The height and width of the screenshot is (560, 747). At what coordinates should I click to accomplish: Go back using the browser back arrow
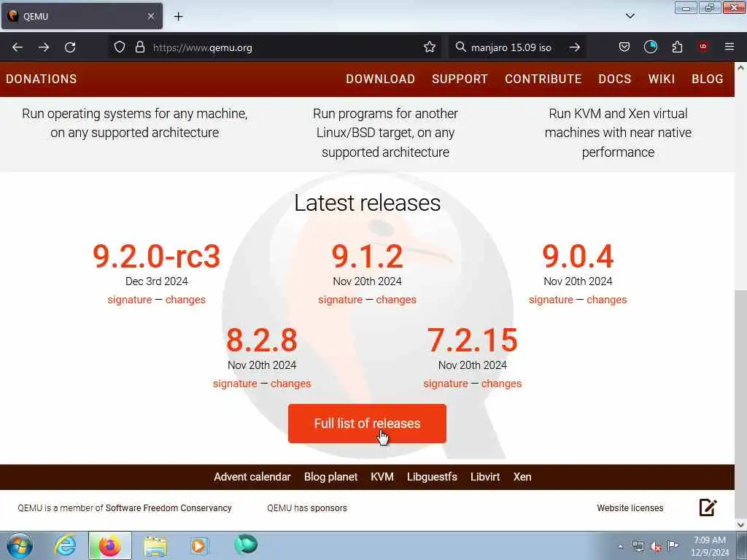tap(18, 47)
